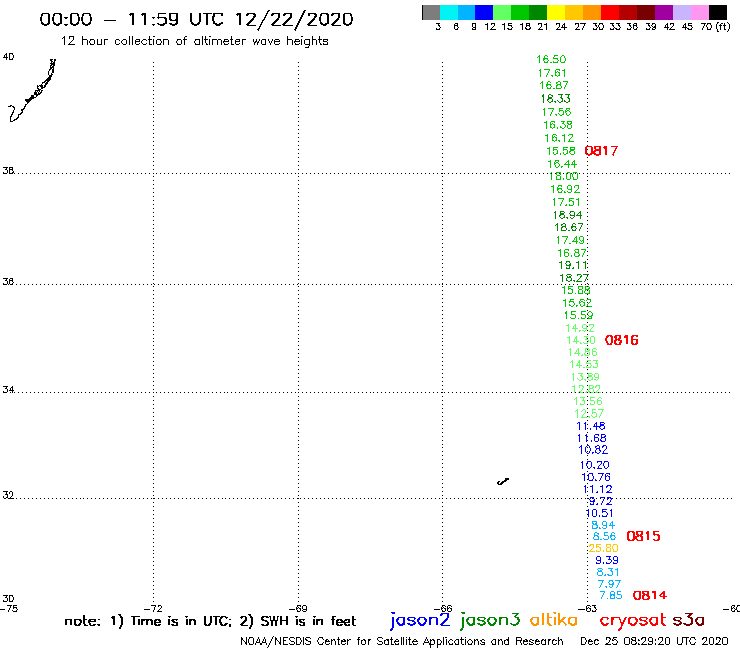The image size is (740, 650).
Task: Select the 14.86 wave height value
Action: 583,353
